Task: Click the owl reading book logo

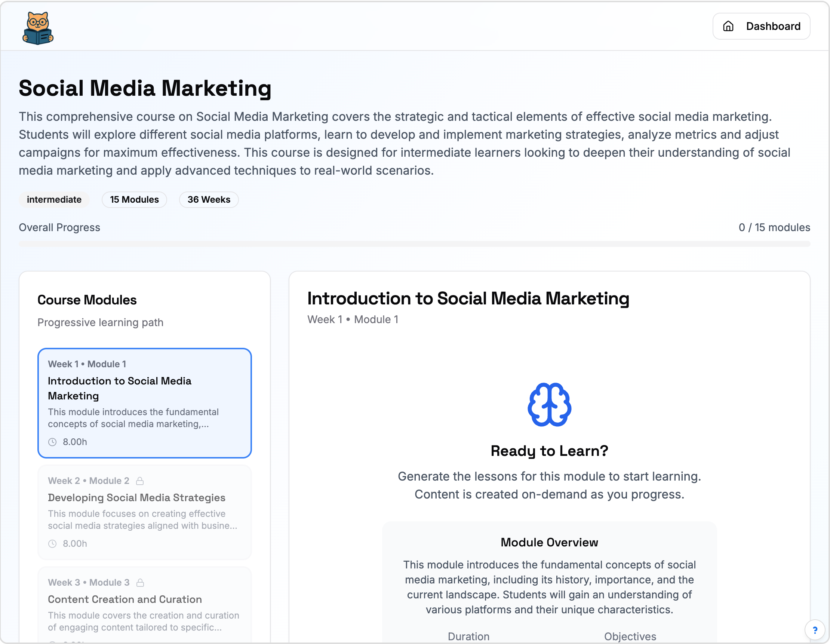Action: (x=38, y=28)
